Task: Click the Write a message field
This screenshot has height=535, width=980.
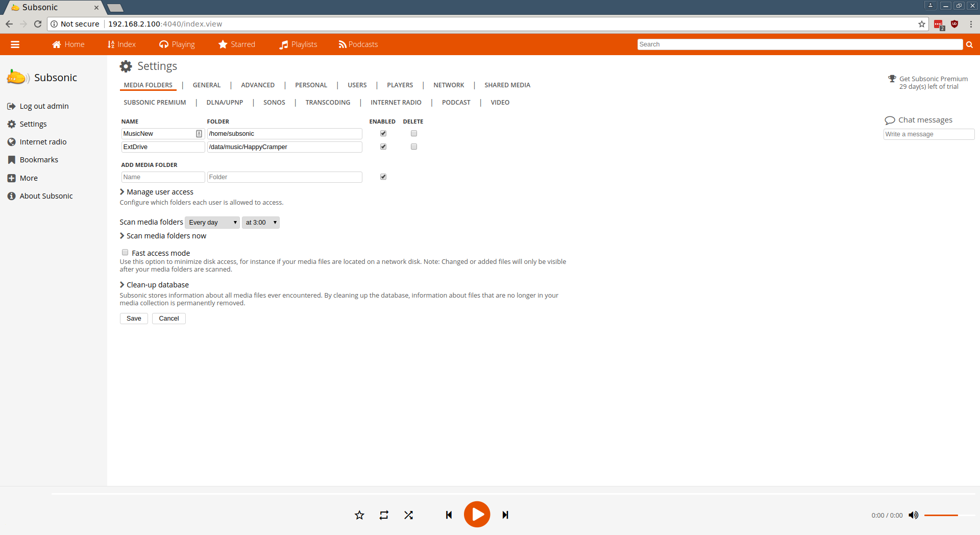Action: (x=929, y=134)
